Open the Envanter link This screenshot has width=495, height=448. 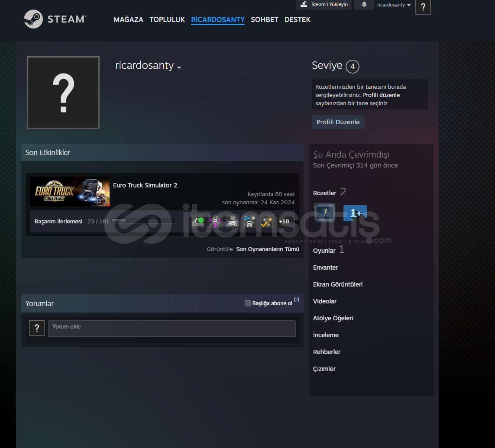(326, 268)
